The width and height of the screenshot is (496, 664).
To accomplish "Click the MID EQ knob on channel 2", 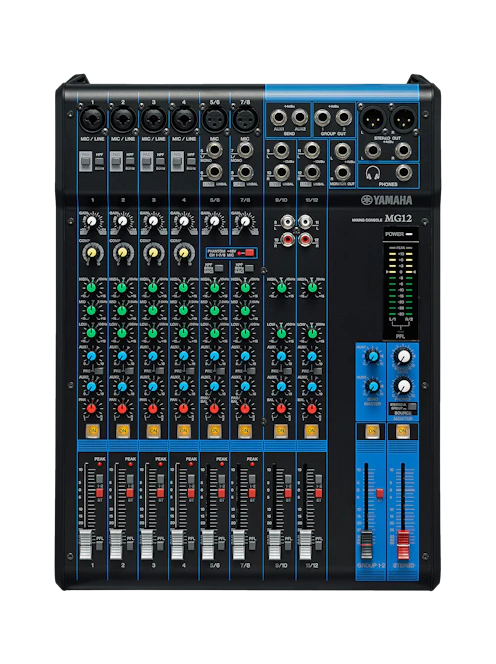I will tap(122, 310).
